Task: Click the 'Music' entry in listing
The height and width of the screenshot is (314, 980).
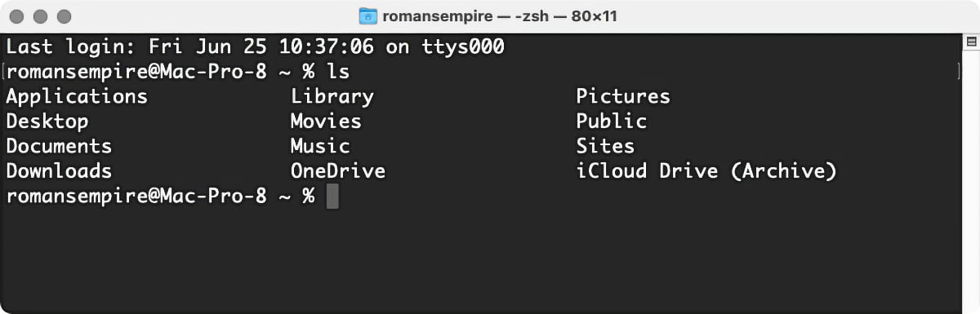Action: pos(320,146)
